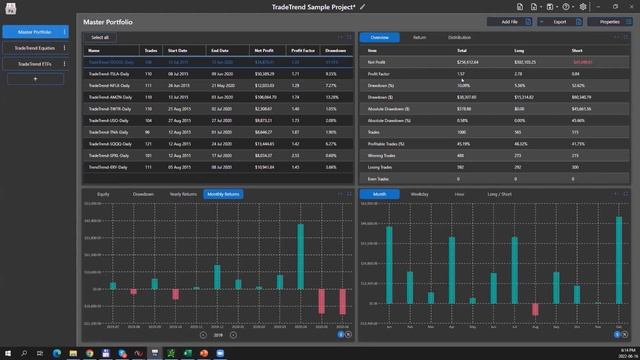Switch to the Weekday distribution tab
The height and width of the screenshot is (360, 640).
[x=419, y=194]
